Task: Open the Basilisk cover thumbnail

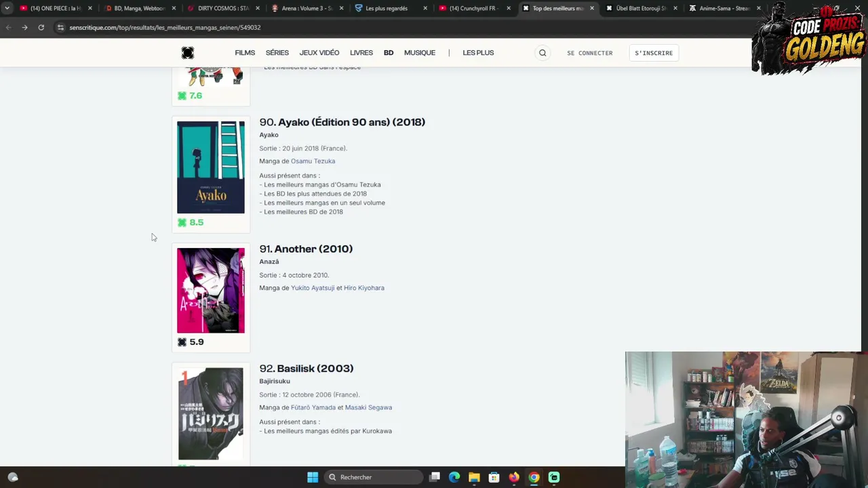Action: [x=211, y=414]
